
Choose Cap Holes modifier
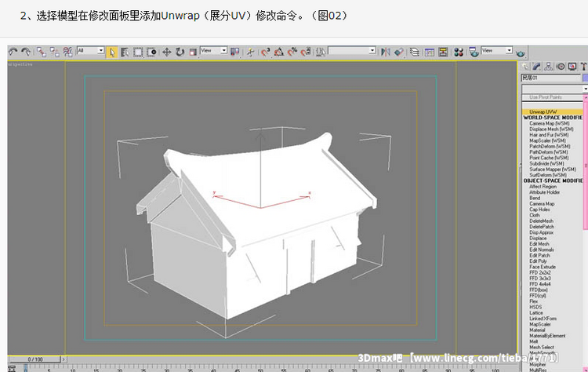pyautogui.click(x=539, y=210)
